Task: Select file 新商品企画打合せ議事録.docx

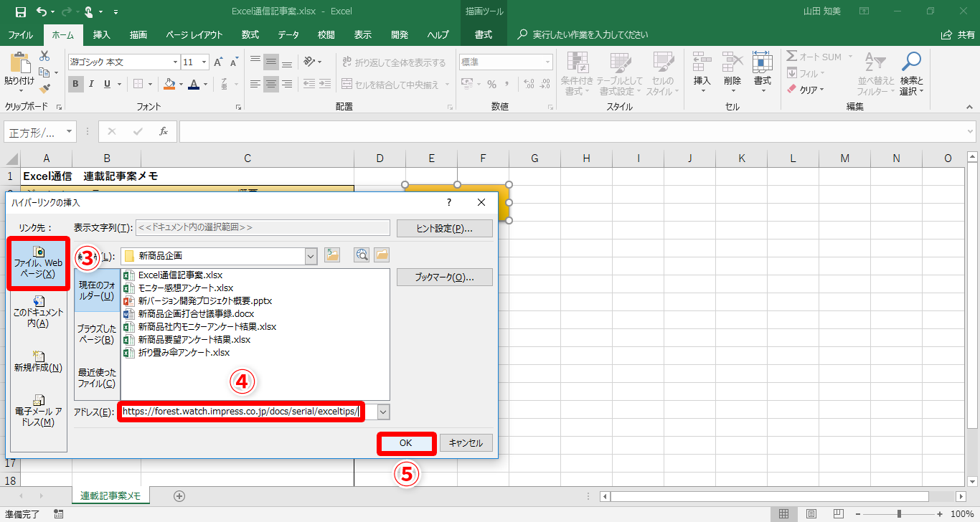Action: tap(189, 313)
